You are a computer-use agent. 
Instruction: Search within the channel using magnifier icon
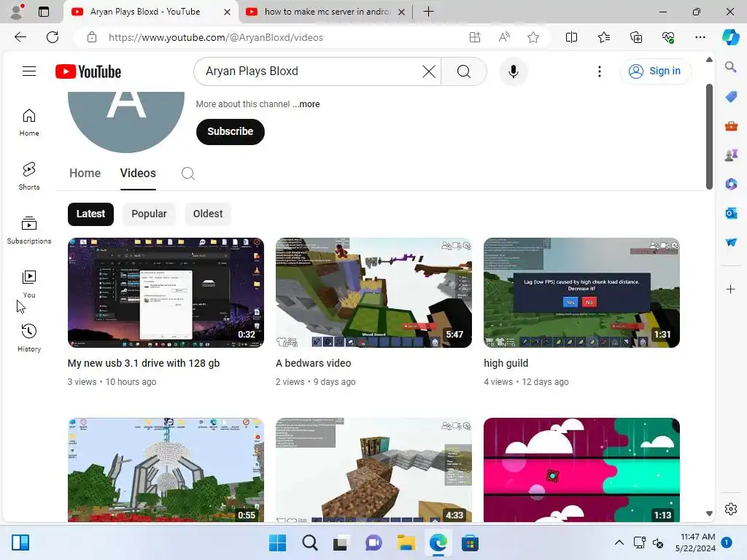point(187,174)
